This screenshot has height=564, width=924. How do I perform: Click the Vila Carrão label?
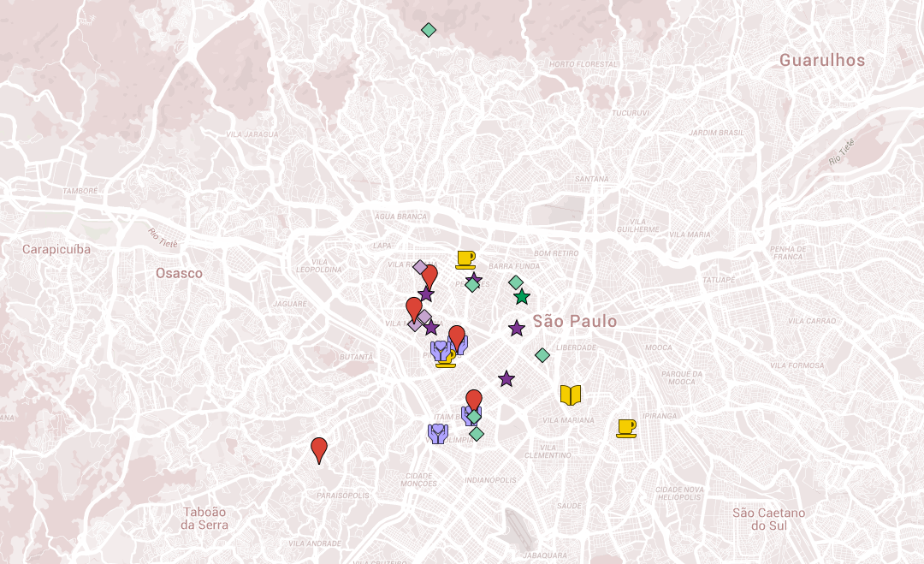tap(812, 321)
